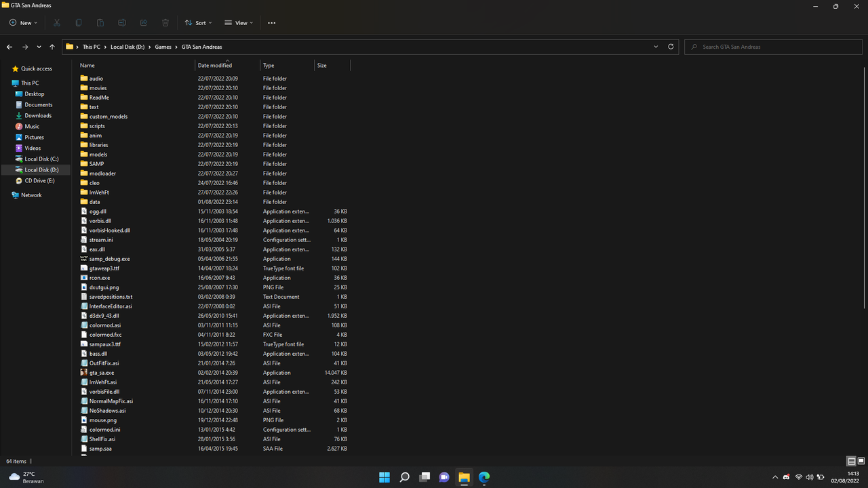This screenshot has width=868, height=488.
Task: Open Task View on taskbar
Action: click(425, 477)
